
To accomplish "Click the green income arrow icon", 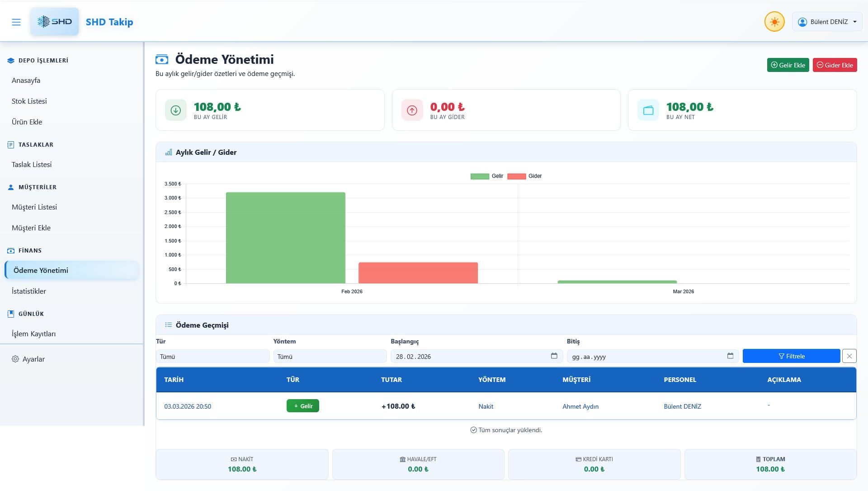I will pos(176,110).
